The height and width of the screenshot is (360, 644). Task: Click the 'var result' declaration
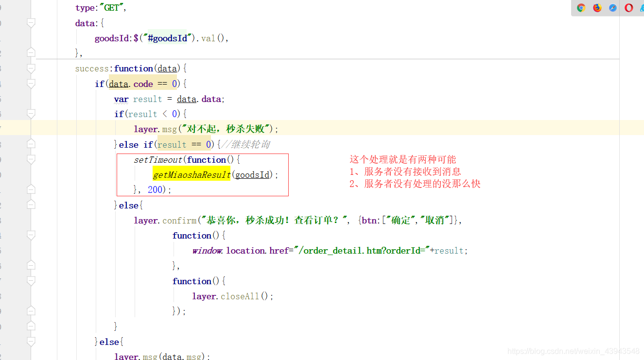tap(138, 99)
